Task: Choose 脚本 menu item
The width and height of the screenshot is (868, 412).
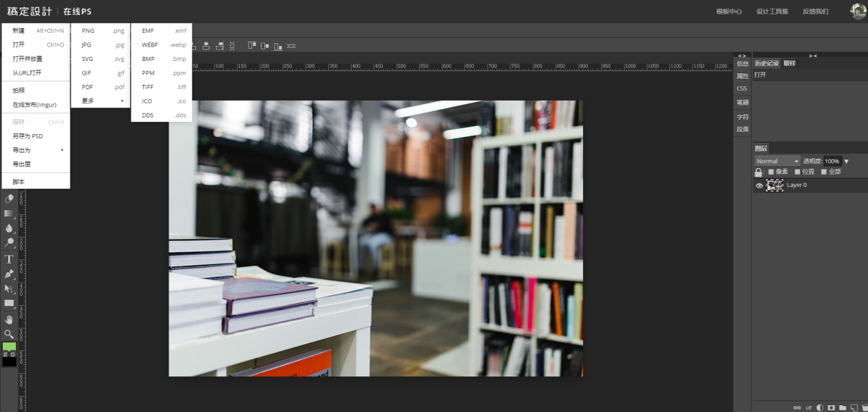Action: click(x=36, y=182)
